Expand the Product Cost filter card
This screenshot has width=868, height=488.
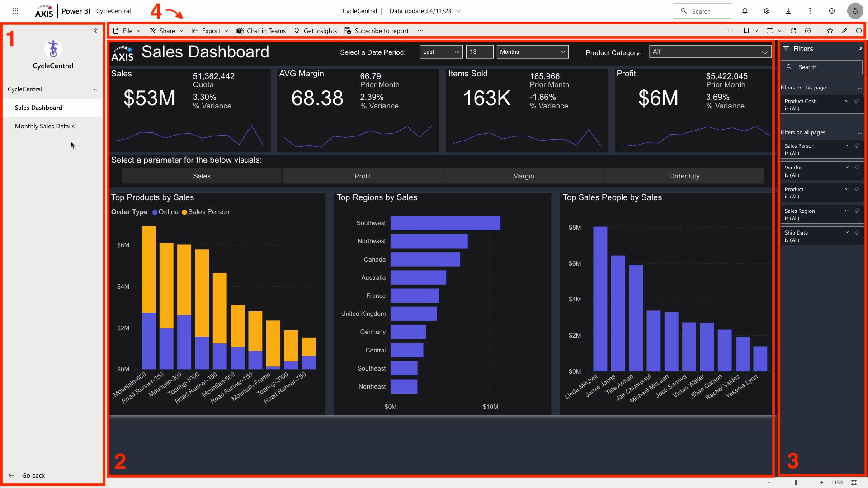[847, 101]
